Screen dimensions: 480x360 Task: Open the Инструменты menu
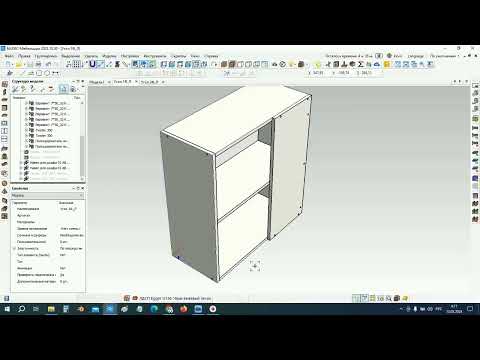[x=155, y=56]
